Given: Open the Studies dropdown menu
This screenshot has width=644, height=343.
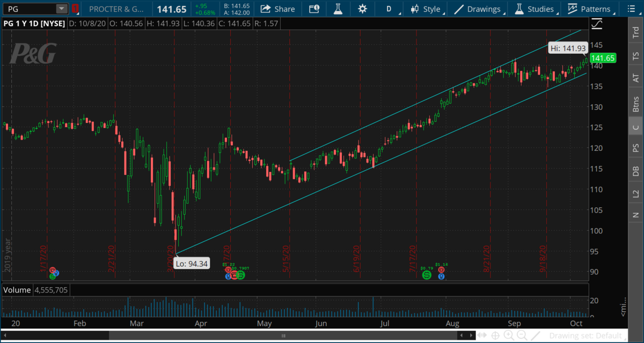Looking at the screenshot, I should (535, 9).
